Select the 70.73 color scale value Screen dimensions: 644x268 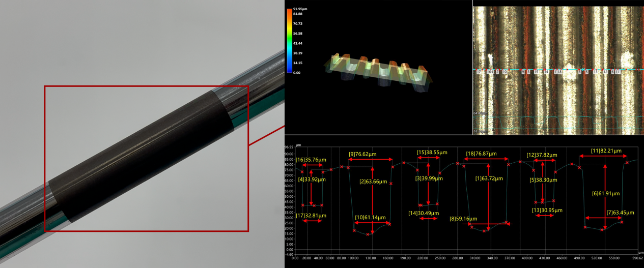click(298, 24)
